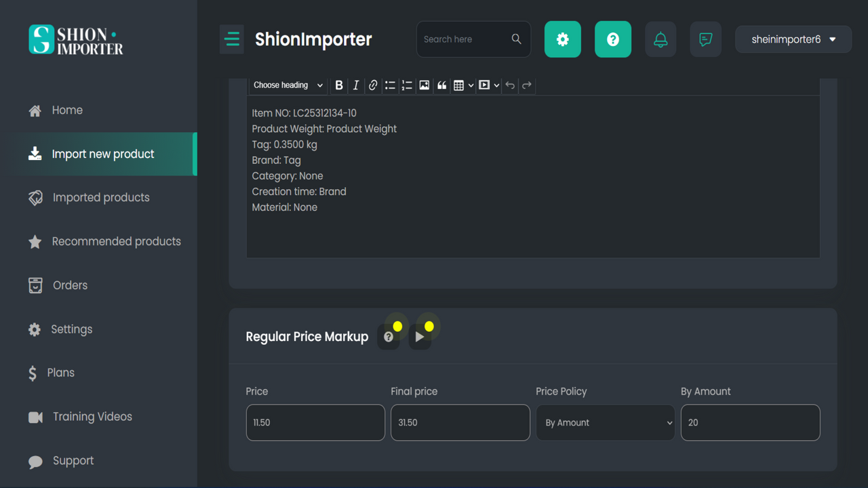Click inside the By Amount field
Image resolution: width=868 pixels, height=488 pixels.
(750, 422)
